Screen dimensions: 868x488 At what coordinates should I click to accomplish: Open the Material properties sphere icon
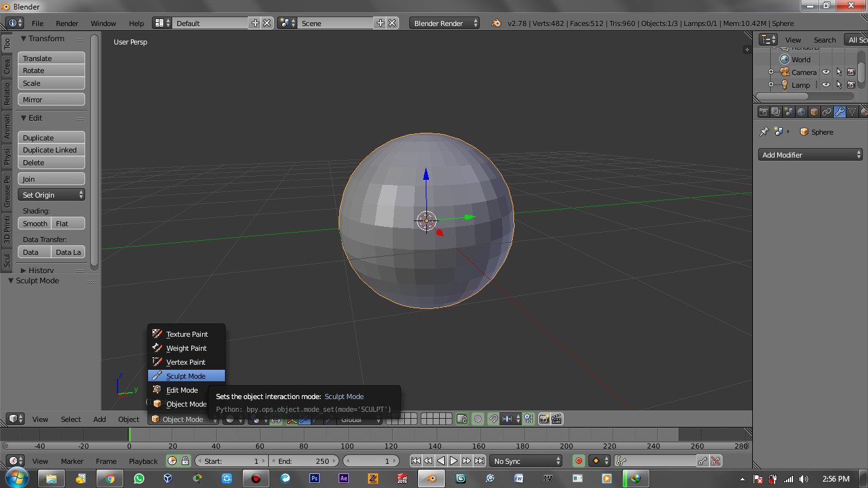864,111
